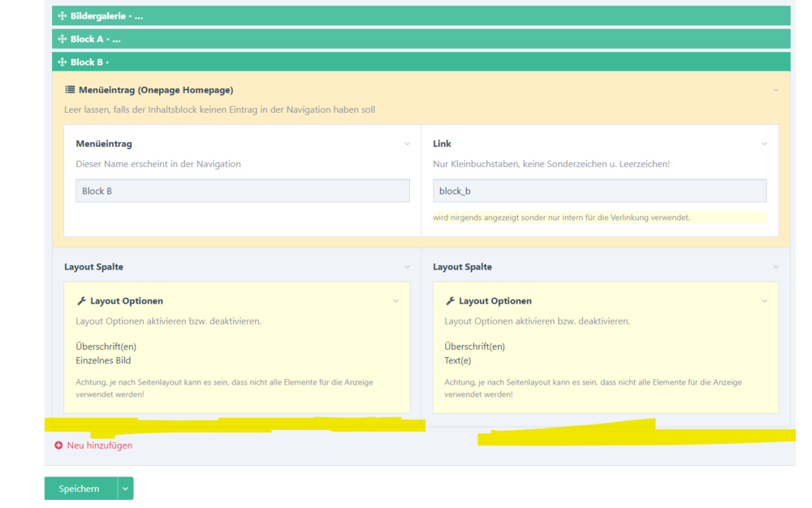Toggle the chevron of the Link field

point(764,144)
